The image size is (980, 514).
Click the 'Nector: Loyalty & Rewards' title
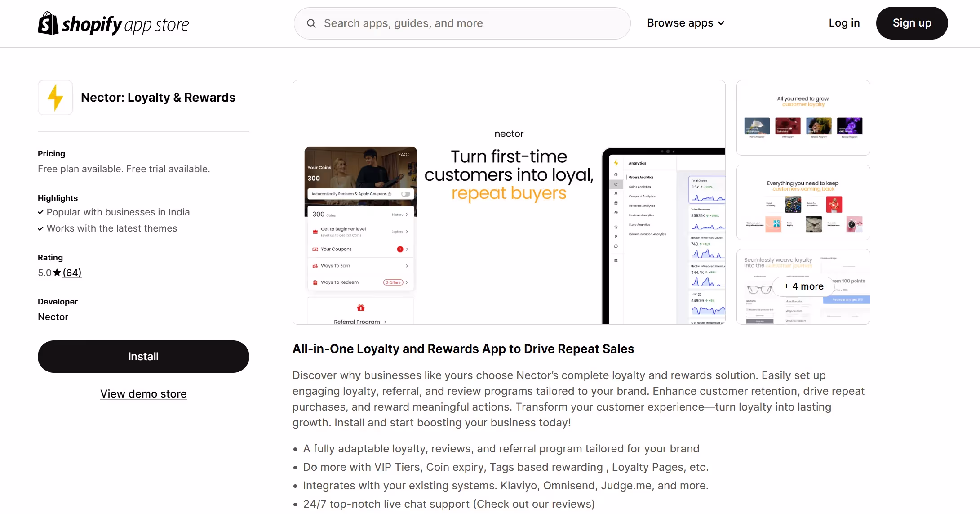tap(158, 98)
